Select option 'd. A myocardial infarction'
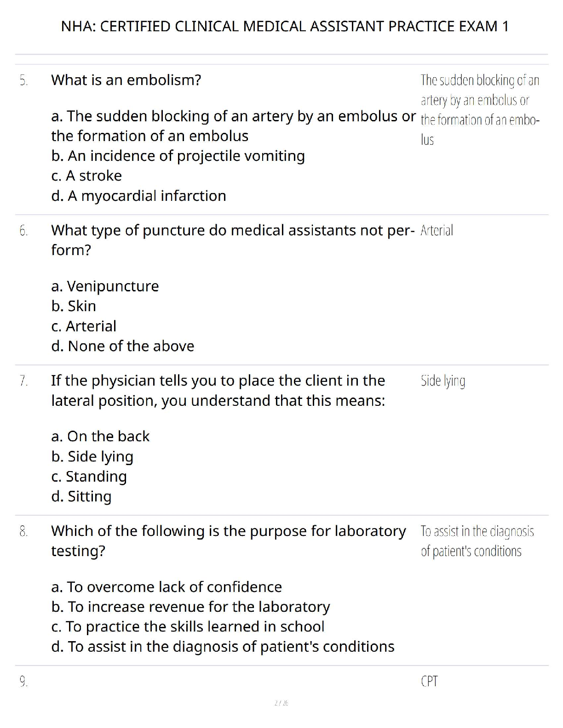Viewport: 563px width, 728px height. pyautogui.click(x=138, y=196)
